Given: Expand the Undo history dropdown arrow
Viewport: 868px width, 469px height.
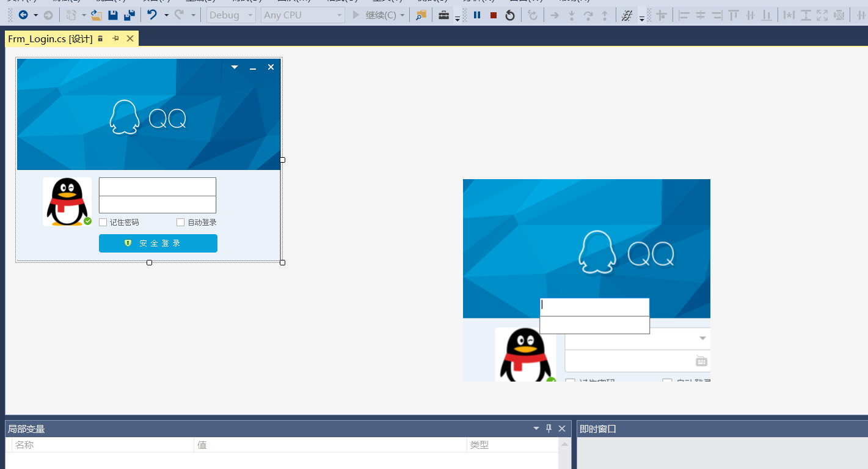Looking at the screenshot, I should point(166,15).
